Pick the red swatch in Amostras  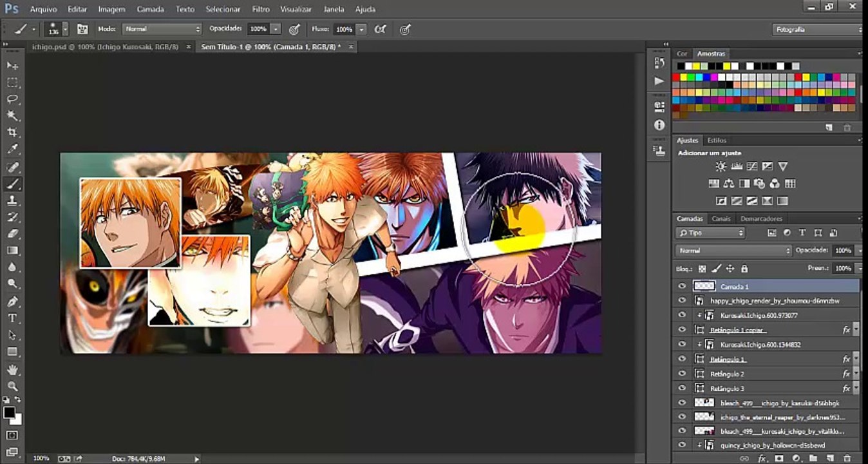click(676, 77)
